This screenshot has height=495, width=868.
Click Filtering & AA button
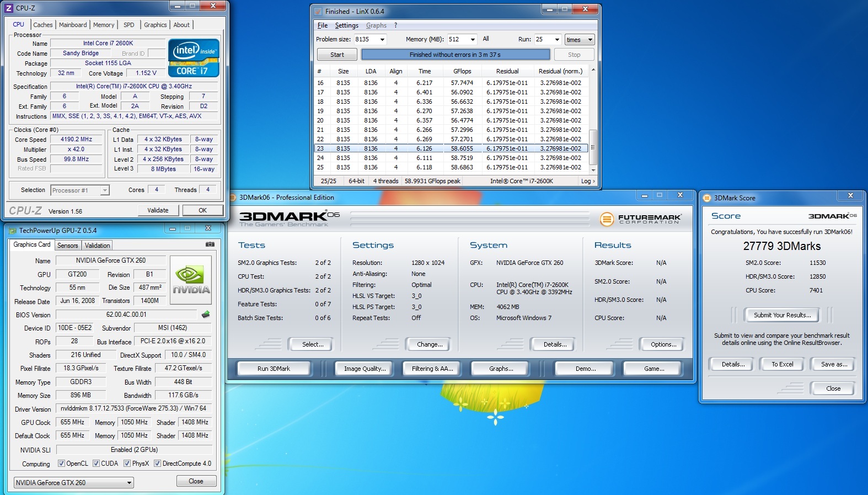coord(432,369)
